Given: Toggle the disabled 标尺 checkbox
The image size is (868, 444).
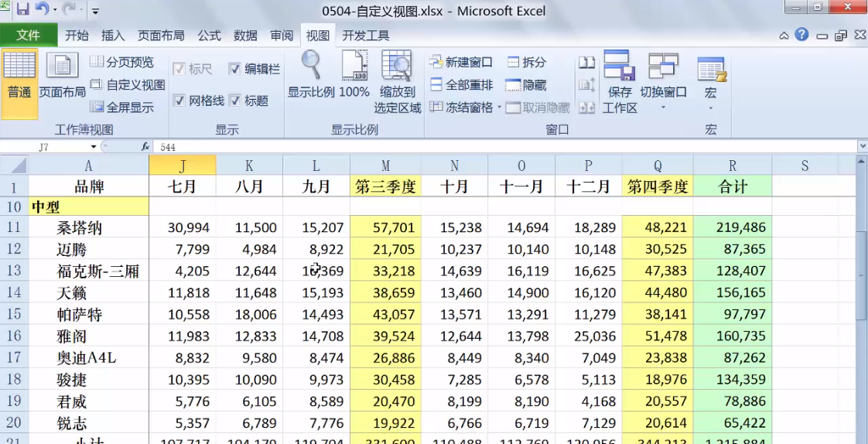Looking at the screenshot, I should click(x=179, y=69).
